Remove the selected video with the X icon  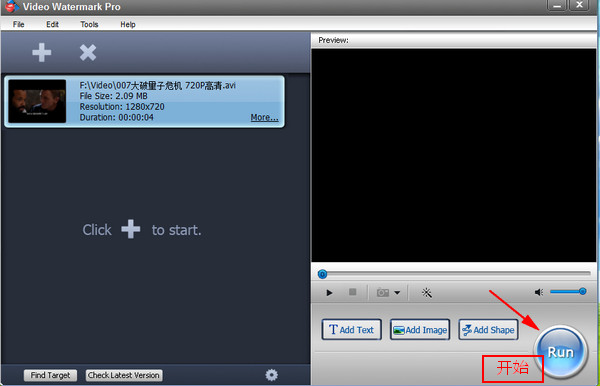(88, 52)
